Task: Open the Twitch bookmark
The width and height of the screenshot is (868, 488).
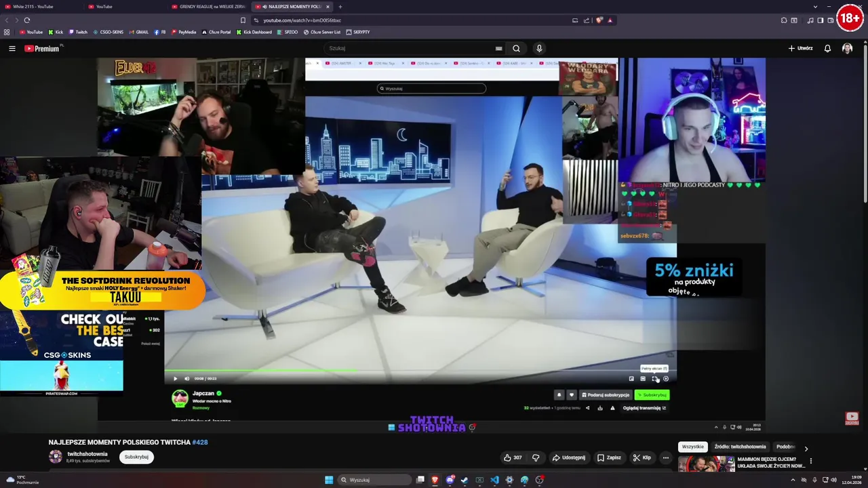Action: (x=78, y=32)
